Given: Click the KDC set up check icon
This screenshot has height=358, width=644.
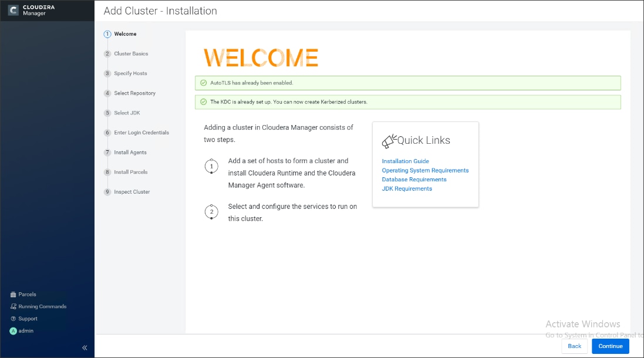Looking at the screenshot, I should (x=203, y=102).
